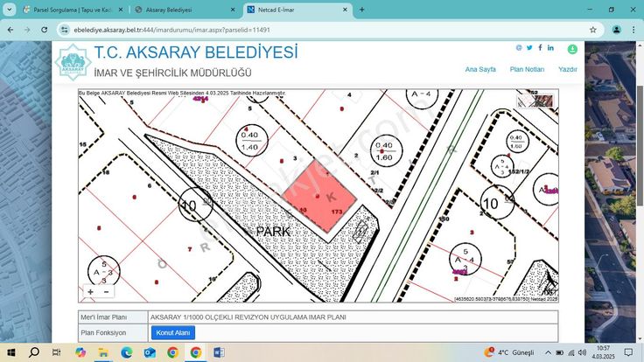View site information icon in address bar

65,30
